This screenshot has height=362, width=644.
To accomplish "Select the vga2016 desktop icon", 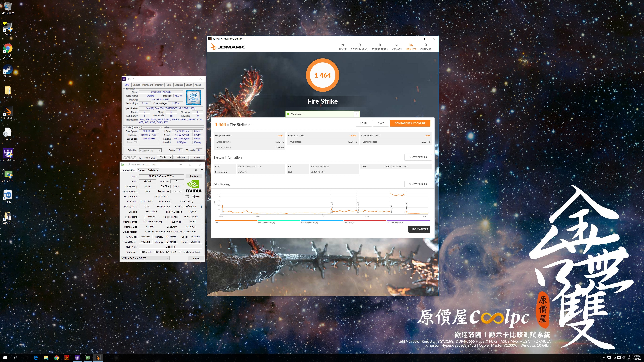I will coord(8,218).
